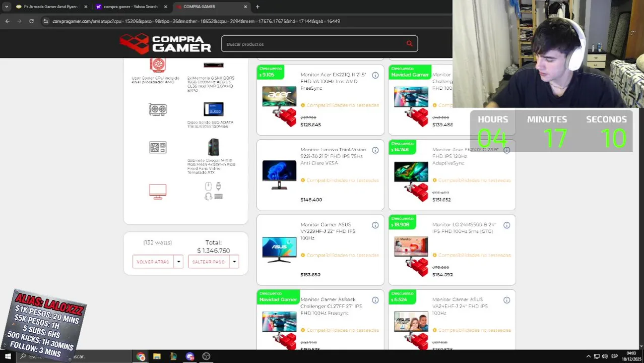The height and width of the screenshot is (363, 644).
Task: Show info for AsRock Challenger CL27FF
Action: [x=375, y=300]
